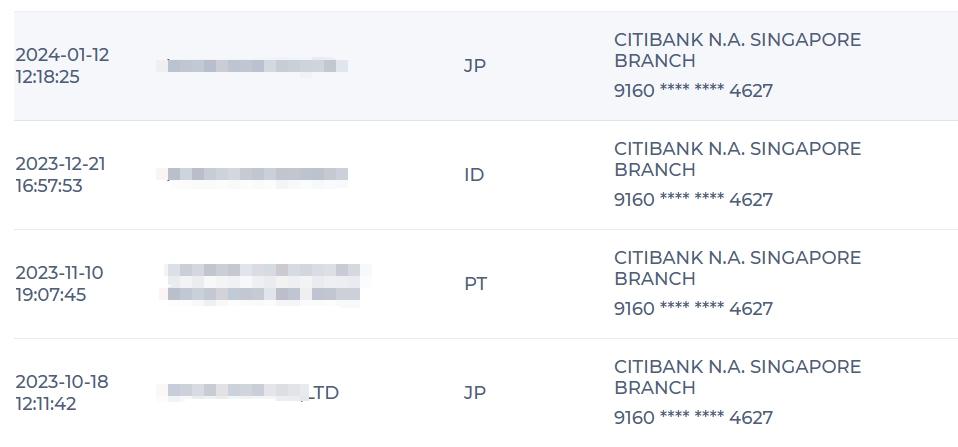The width and height of the screenshot is (958, 447).
Task: Click two-line blurred name in 2023-11-10 row
Action: tap(264, 283)
